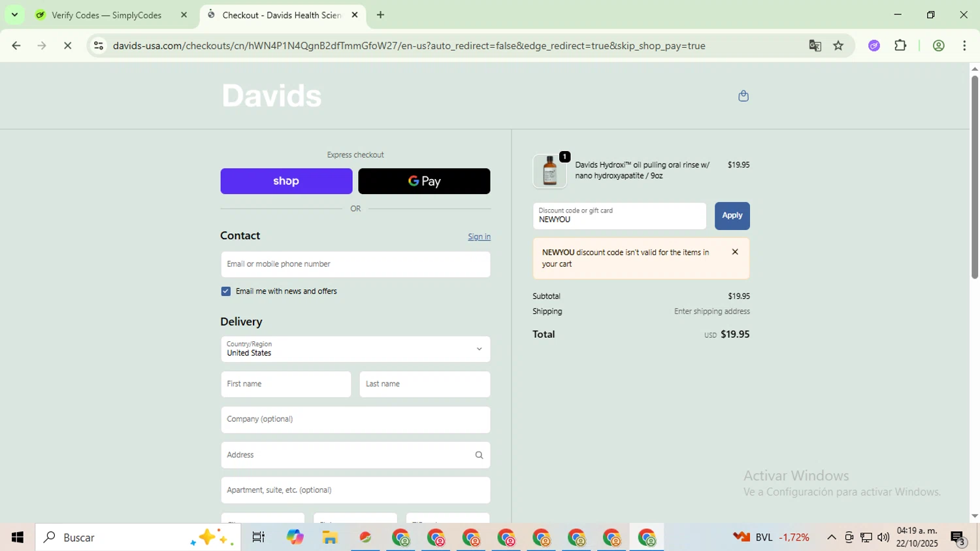Open Task View from the taskbar
Viewport: 980px width, 551px height.
[x=258, y=537]
